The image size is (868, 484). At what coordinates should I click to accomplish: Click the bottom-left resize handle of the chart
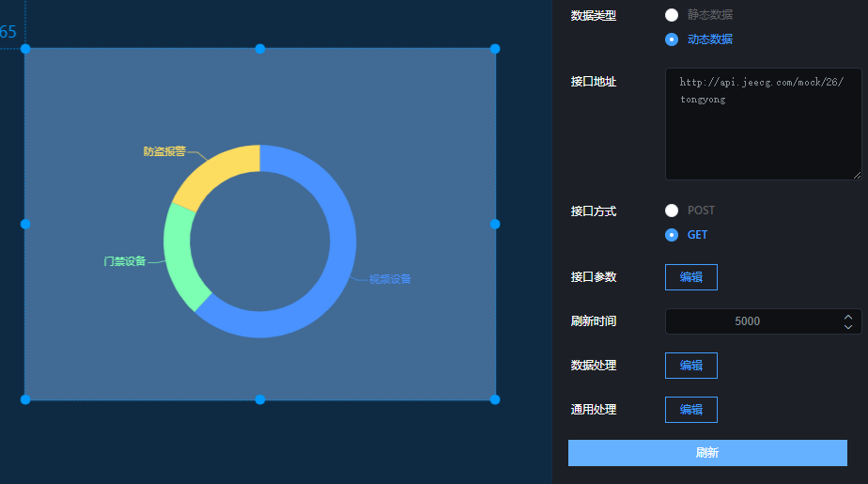[25, 399]
